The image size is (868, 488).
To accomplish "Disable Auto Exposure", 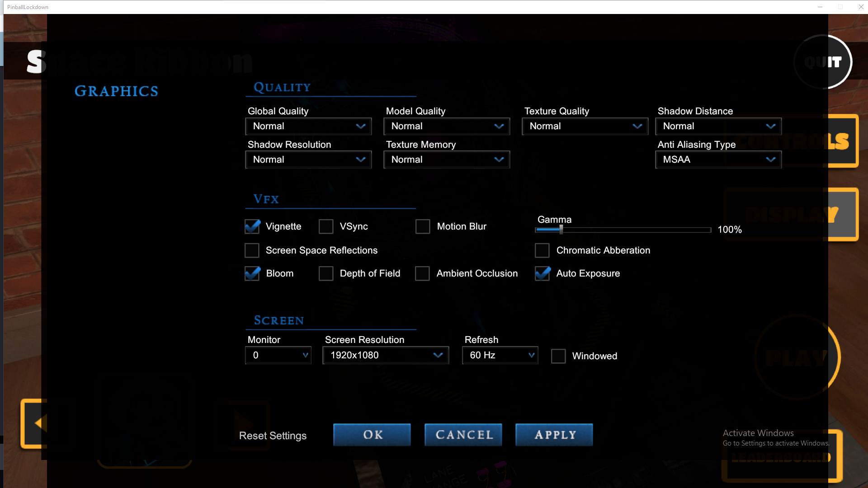I will point(542,273).
